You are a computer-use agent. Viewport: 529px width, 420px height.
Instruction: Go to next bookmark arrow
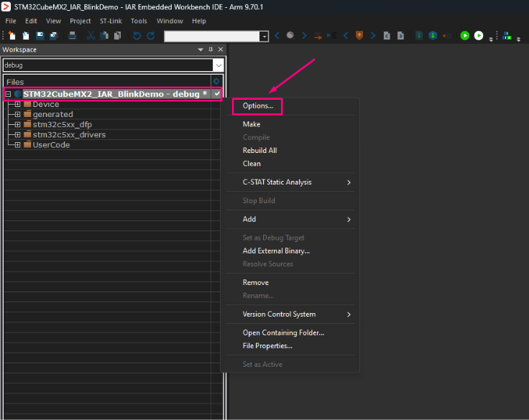373,35
